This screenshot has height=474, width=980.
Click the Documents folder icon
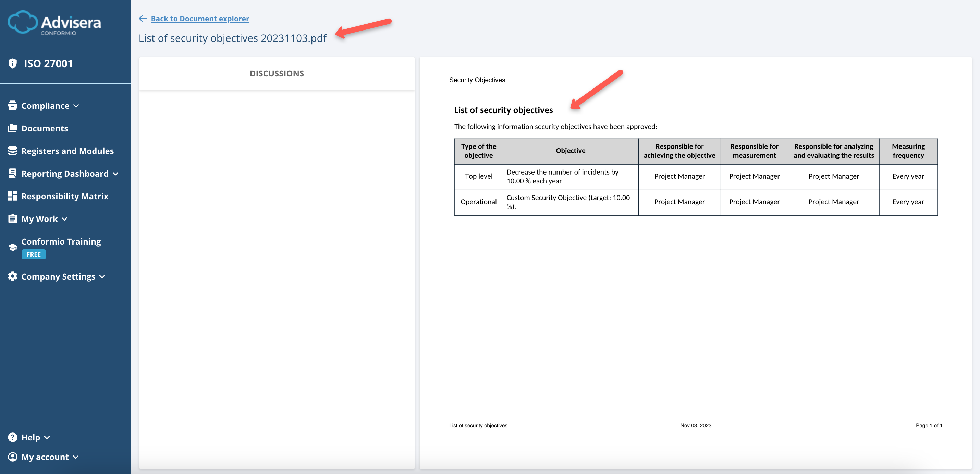coord(13,128)
